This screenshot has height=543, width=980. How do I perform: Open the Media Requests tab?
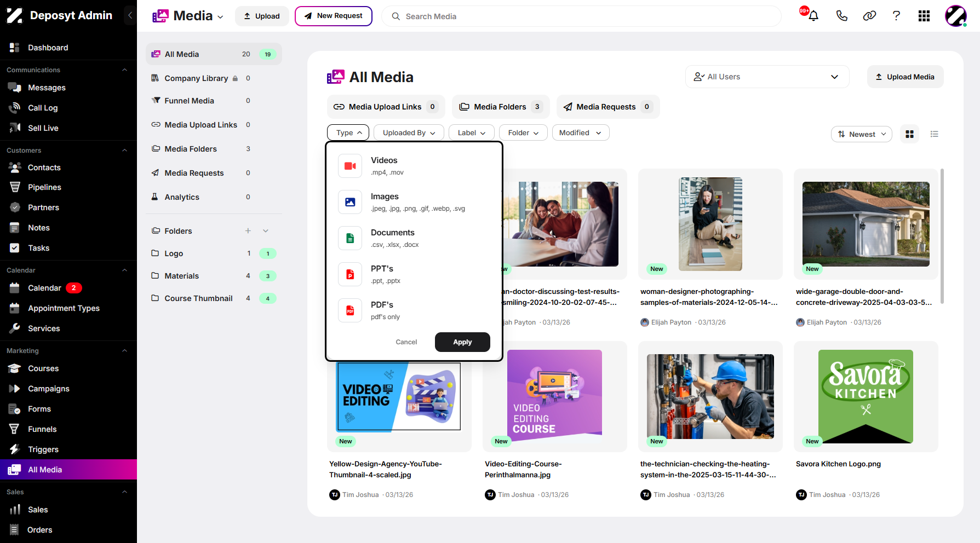click(x=608, y=107)
